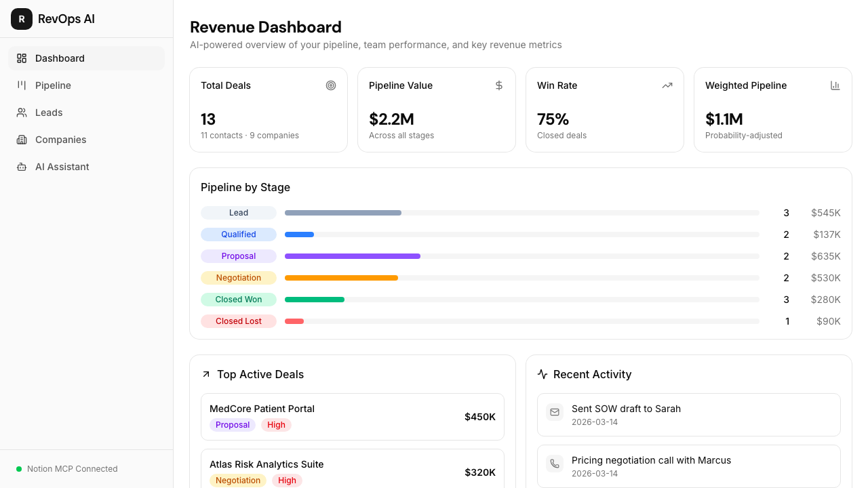Click the Closed Won stage label pill
868x488 pixels.
coord(239,300)
